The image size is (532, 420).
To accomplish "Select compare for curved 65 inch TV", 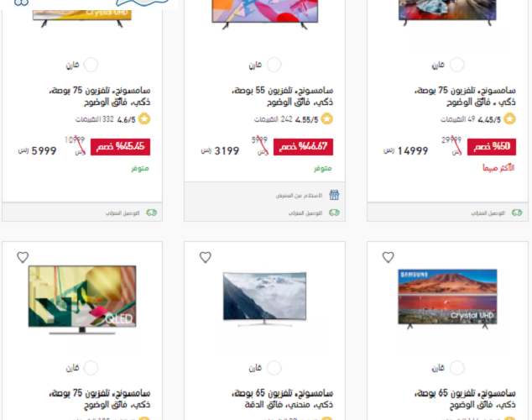I will [x=274, y=368].
